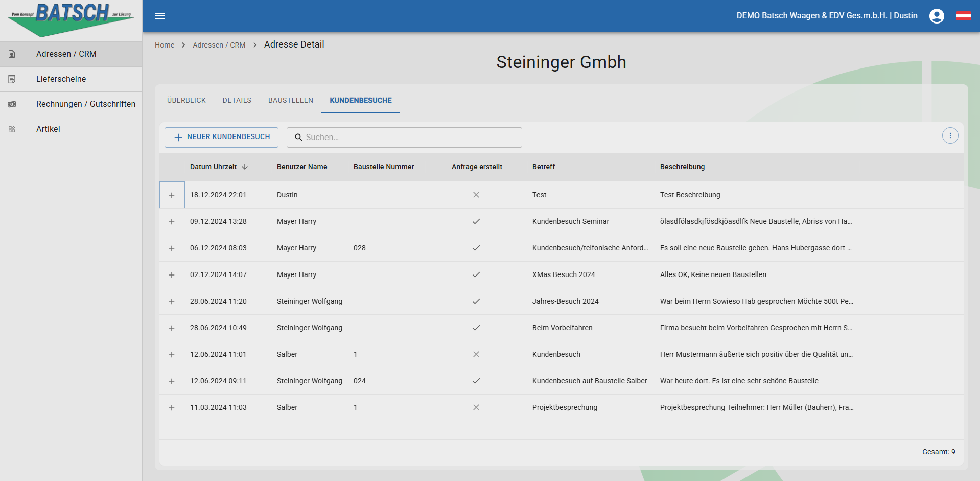
Task: Expand the 12.06.2024 09:11 visit row
Action: click(172, 381)
